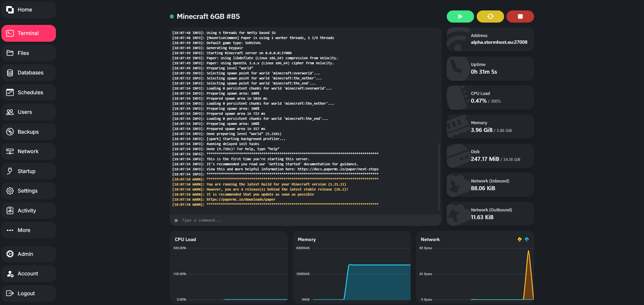Click the docs.papermc.io next-steps URL in console

(338, 169)
